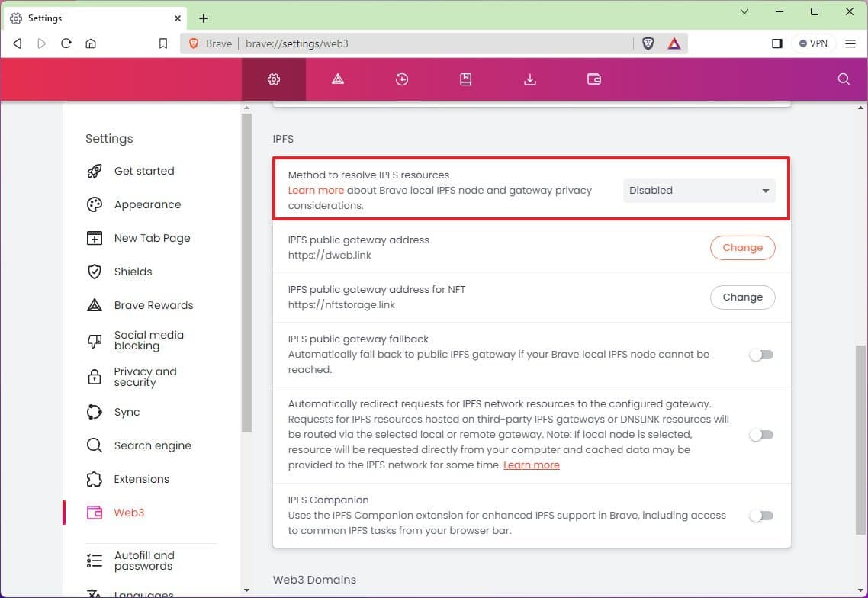
Task: Go to Shields settings in sidebar
Action: tap(133, 272)
